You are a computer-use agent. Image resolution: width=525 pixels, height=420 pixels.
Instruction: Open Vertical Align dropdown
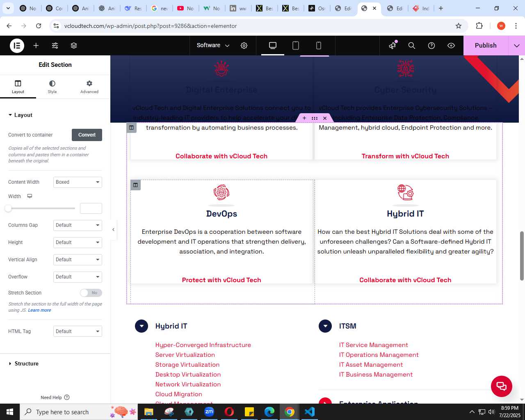[78, 260]
